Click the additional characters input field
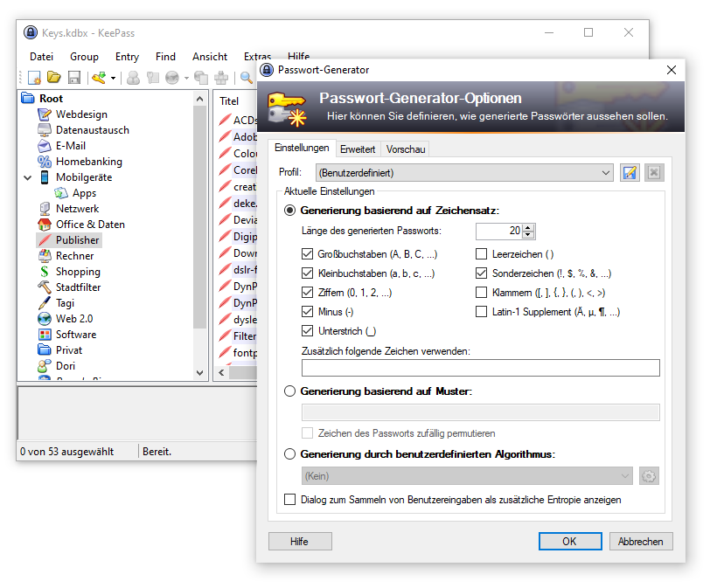Viewport: 717px width, 588px height. (x=481, y=368)
